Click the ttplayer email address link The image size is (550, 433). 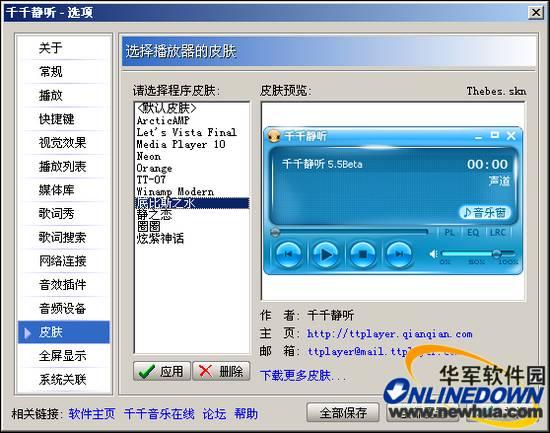(x=382, y=351)
